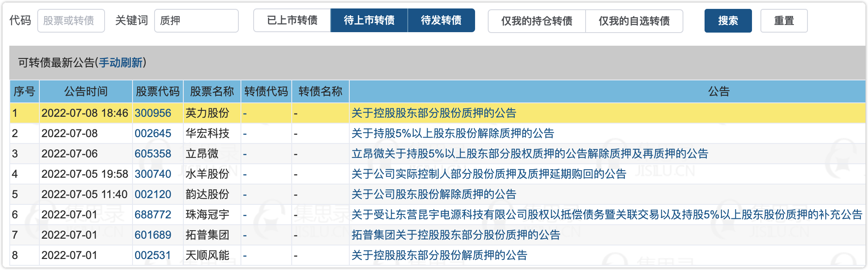
Task: Click the 关键词 keyword input field
Action: coord(196,21)
